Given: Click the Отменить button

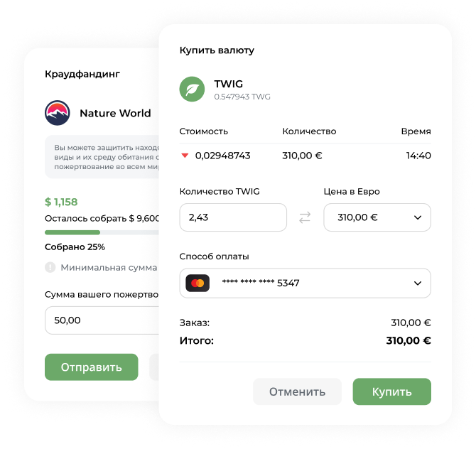Looking at the screenshot, I should pyautogui.click(x=297, y=391).
